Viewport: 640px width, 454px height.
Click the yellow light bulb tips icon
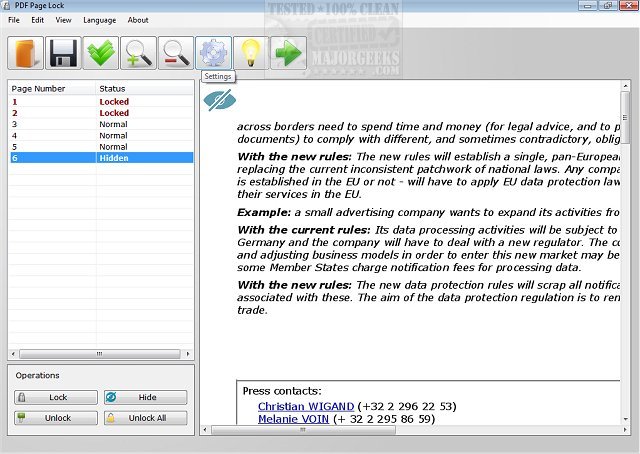tap(251, 53)
